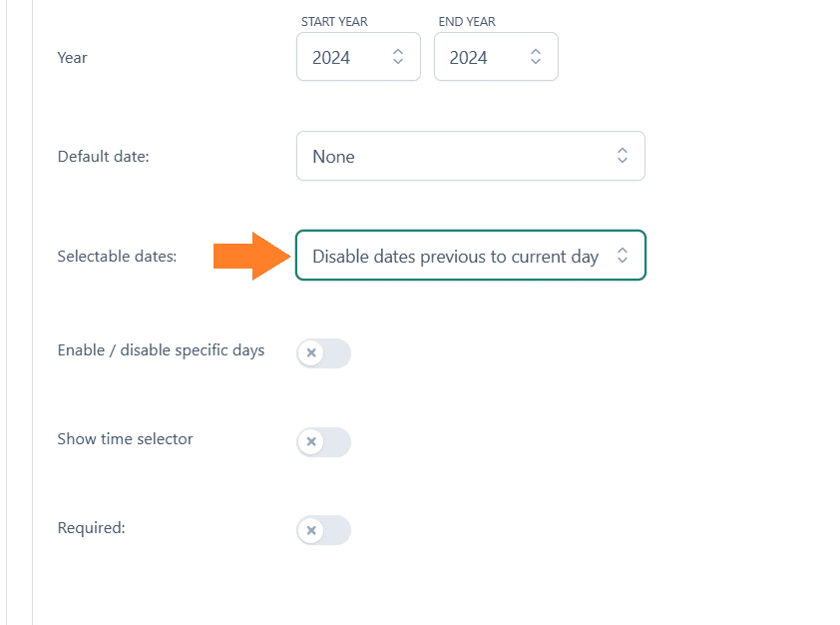
Task: Expand the Default date dropdown showing None
Action: pos(471,156)
